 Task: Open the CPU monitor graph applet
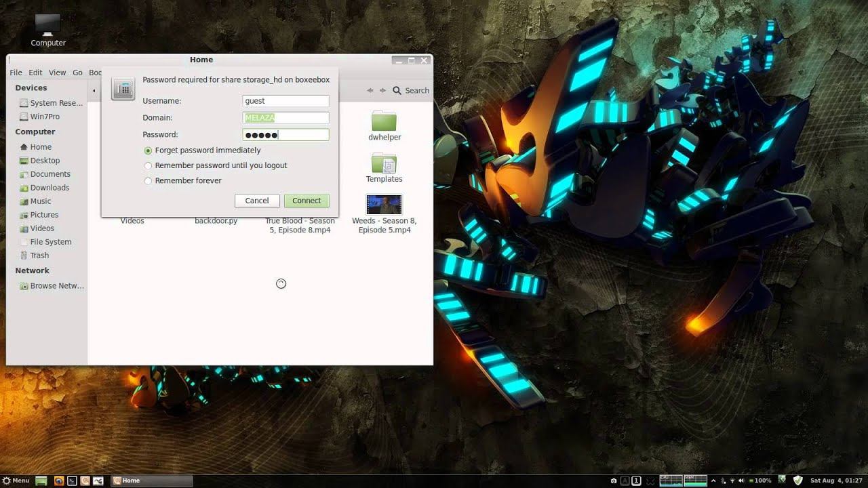[x=671, y=481]
